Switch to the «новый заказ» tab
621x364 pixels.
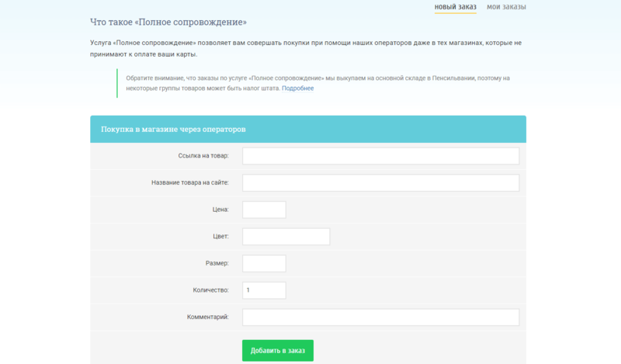(455, 7)
